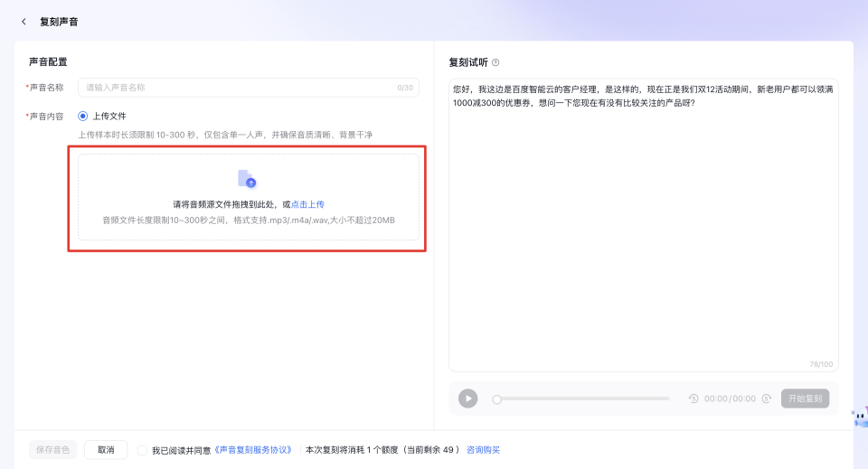Click the 咨询购买 link
Viewport: 868px width, 469px height.
(x=483, y=450)
